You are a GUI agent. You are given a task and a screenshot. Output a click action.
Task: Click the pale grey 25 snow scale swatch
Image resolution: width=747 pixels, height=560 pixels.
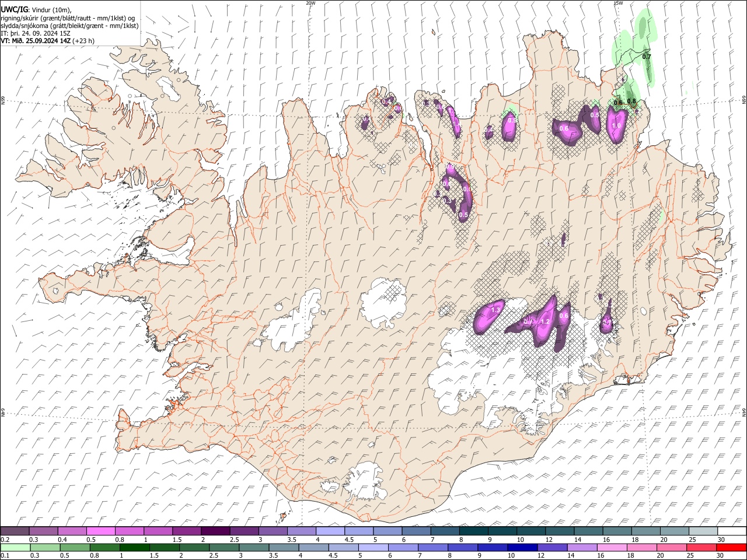(x=704, y=531)
